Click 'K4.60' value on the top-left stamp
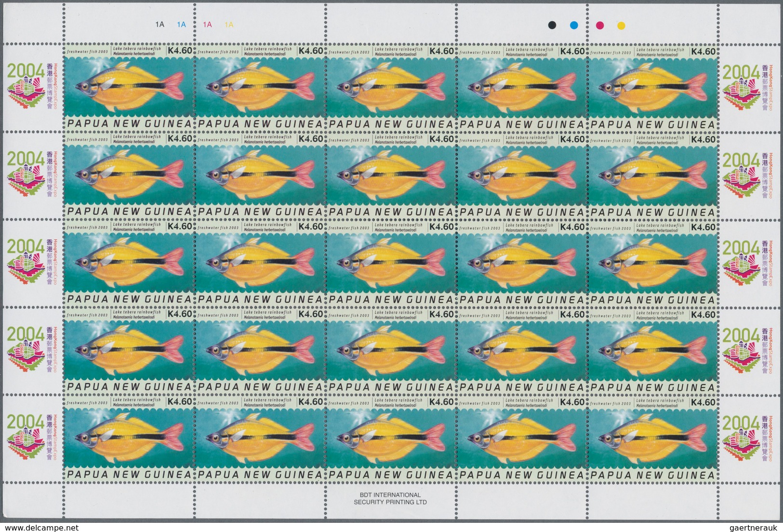The height and width of the screenshot is (532, 783). 179,51
